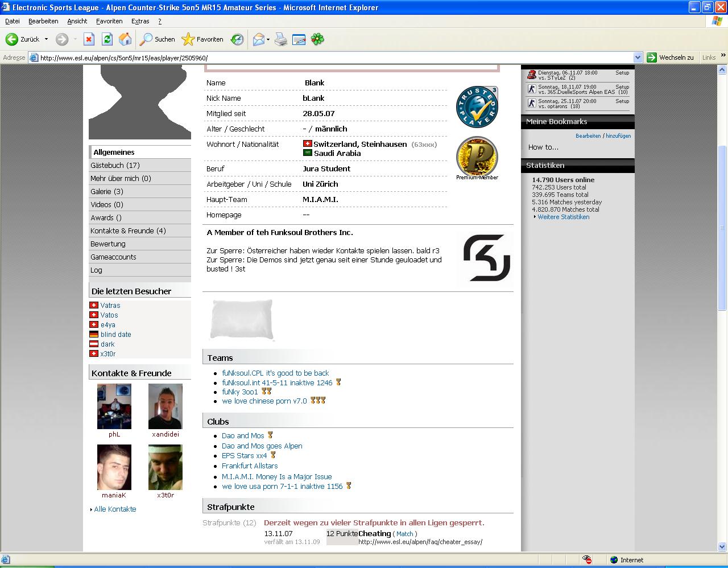
Task: Open the Mehr über mich tab
Action: click(x=140, y=178)
